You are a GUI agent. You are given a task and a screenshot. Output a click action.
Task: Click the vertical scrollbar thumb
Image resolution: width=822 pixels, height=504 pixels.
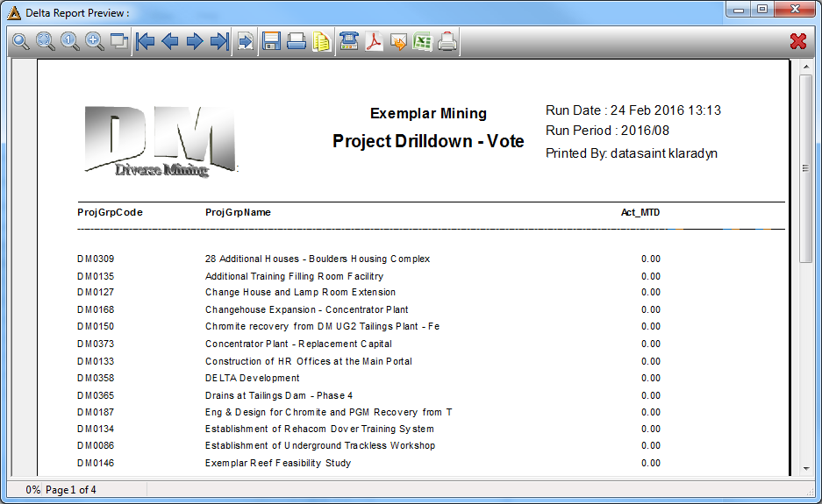point(805,168)
